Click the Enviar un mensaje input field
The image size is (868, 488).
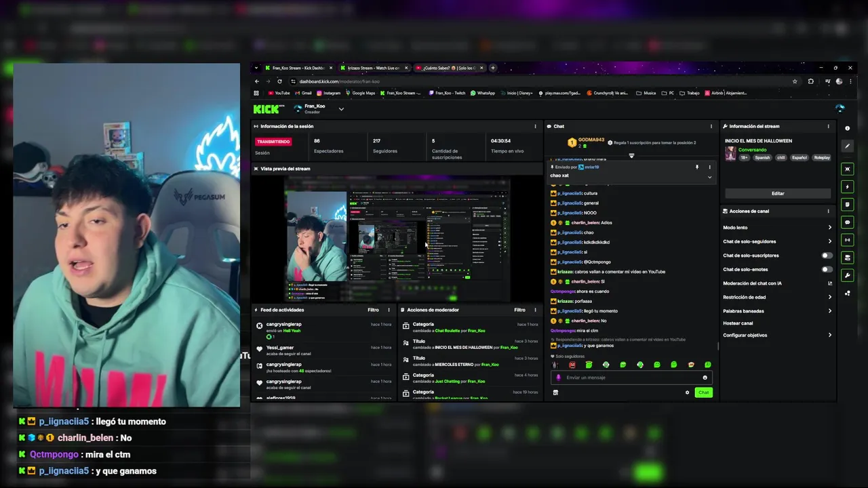click(x=631, y=378)
